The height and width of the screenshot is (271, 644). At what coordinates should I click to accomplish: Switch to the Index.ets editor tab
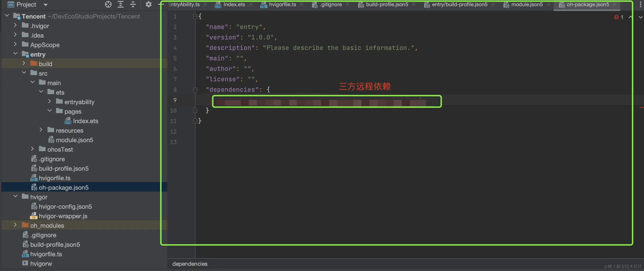[x=234, y=5]
